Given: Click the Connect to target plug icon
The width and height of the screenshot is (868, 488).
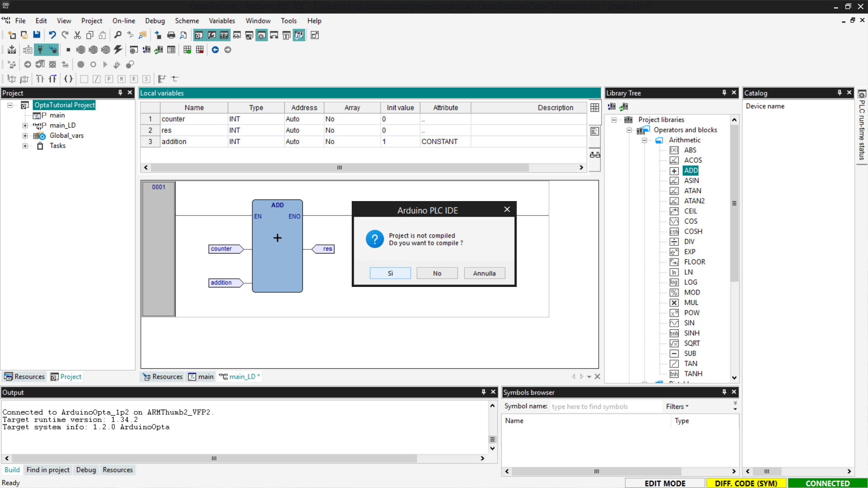Looking at the screenshot, I should (40, 50).
